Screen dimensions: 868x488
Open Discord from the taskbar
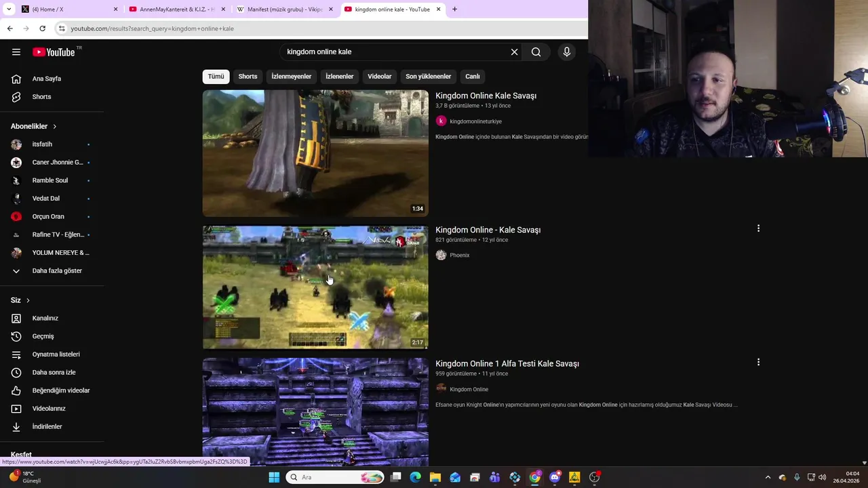click(x=555, y=477)
